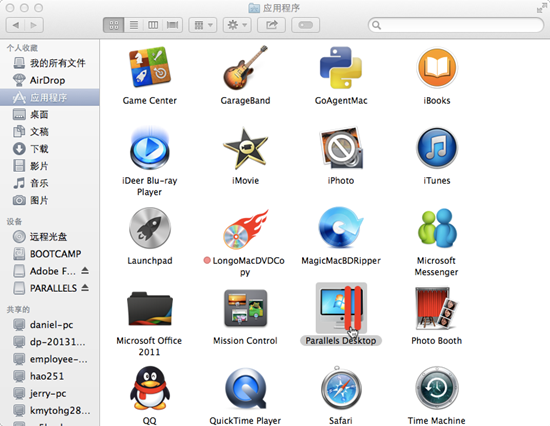Open 下载 in the sidebar
This screenshot has height=426, width=550.
coord(49,149)
